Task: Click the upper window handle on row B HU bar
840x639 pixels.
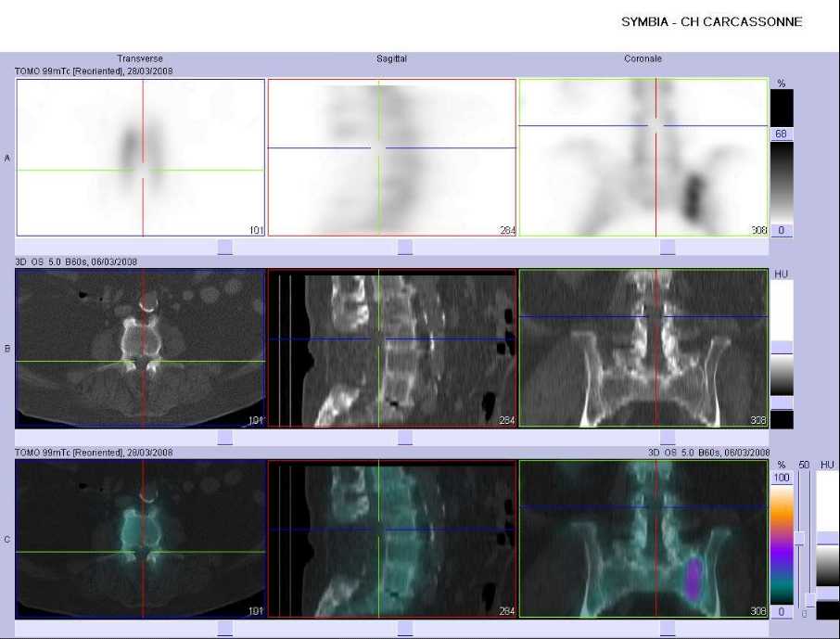Action: click(x=782, y=348)
